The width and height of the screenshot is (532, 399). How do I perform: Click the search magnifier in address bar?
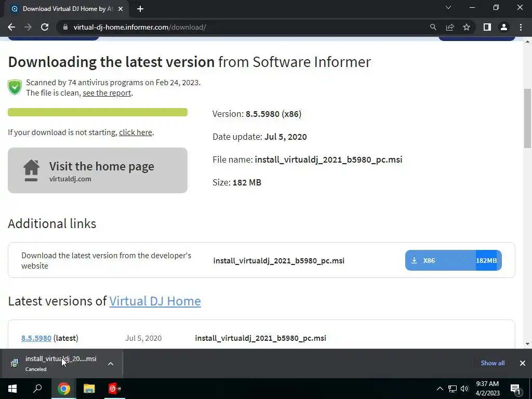433,27
